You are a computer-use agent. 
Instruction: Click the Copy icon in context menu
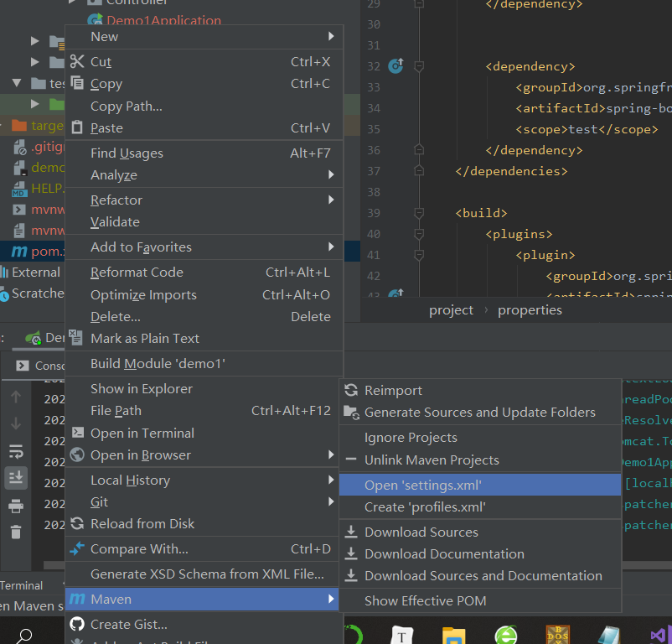[77, 82]
